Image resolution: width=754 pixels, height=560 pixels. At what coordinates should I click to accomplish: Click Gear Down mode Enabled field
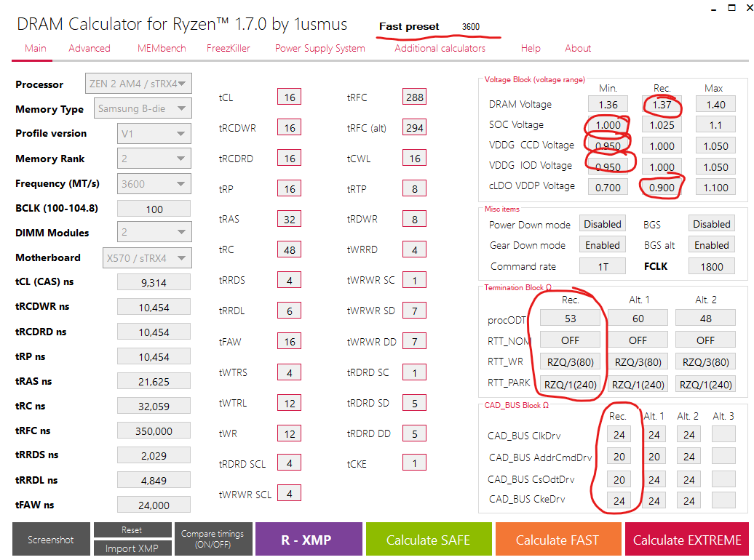(603, 245)
